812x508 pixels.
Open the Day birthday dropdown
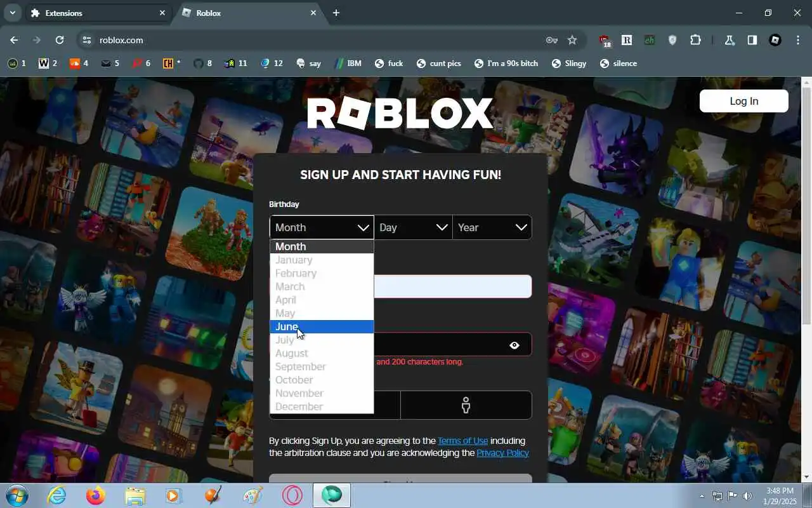[413, 227]
